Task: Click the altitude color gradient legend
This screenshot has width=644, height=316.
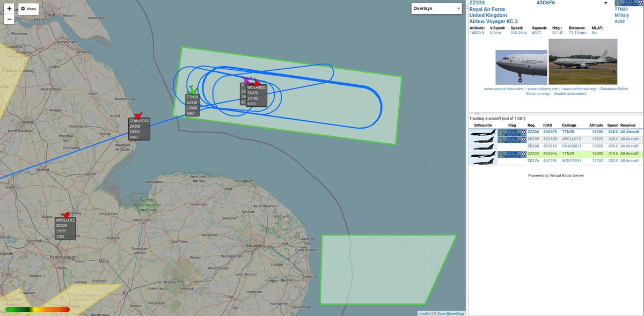Action: 37,309
